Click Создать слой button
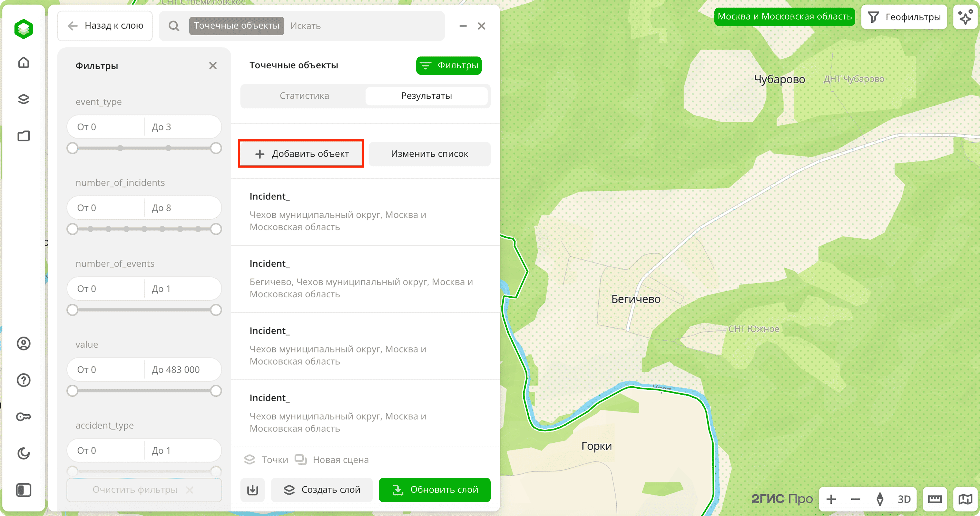This screenshot has height=516, width=980. click(322, 490)
